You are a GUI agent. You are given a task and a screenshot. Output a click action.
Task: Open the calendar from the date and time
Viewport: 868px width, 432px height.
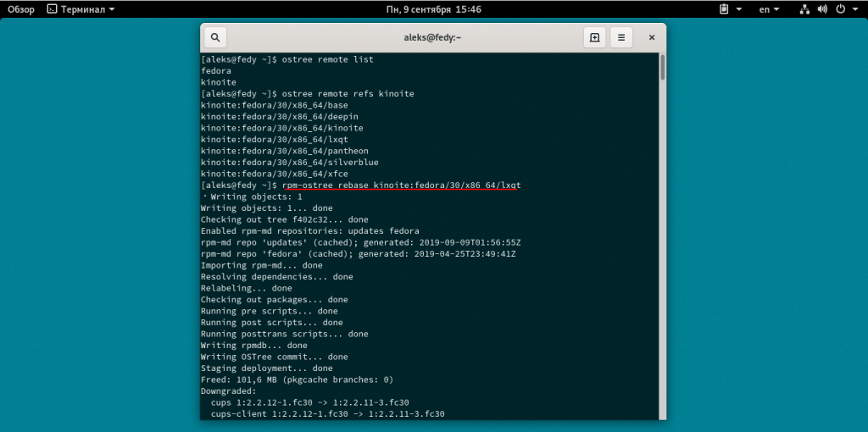pyautogui.click(x=433, y=9)
